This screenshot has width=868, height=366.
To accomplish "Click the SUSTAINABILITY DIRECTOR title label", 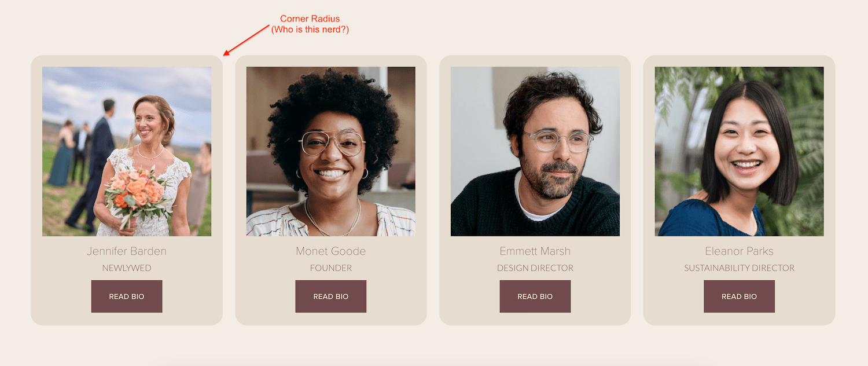I will pos(739,268).
